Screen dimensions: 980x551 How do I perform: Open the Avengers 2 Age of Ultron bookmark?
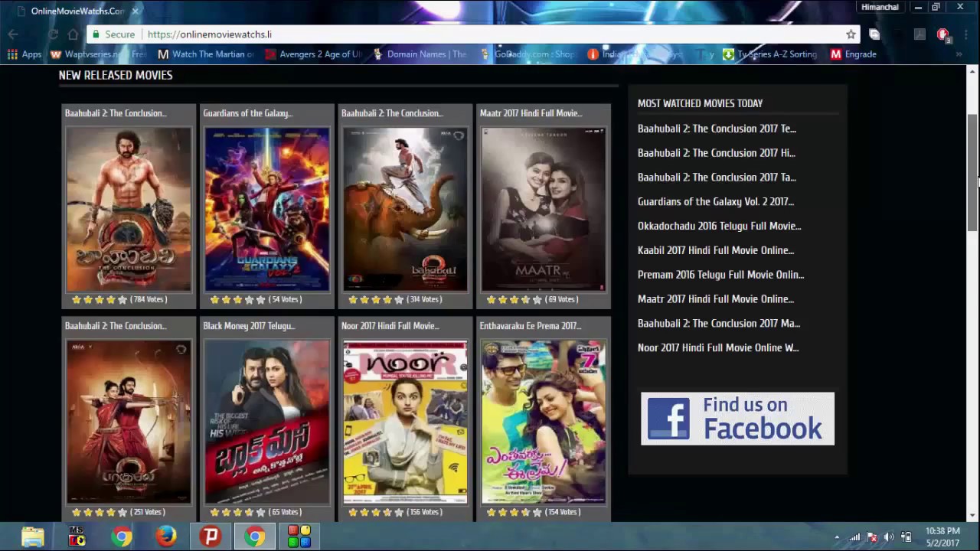click(x=313, y=54)
